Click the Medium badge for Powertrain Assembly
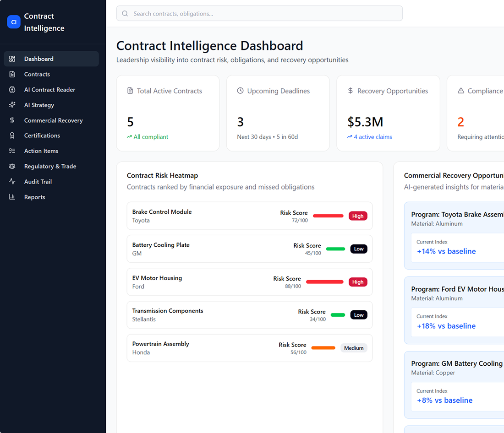The image size is (504, 433). [354, 348]
